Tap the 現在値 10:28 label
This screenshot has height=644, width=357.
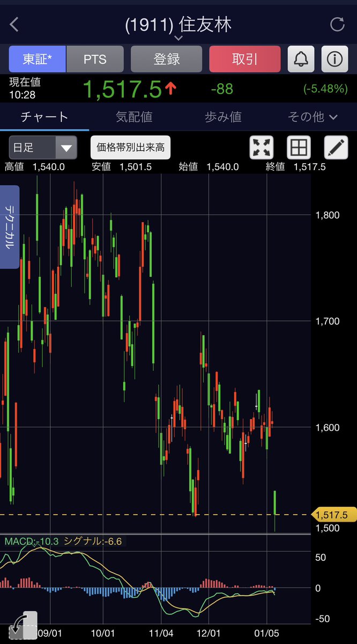tap(25, 89)
